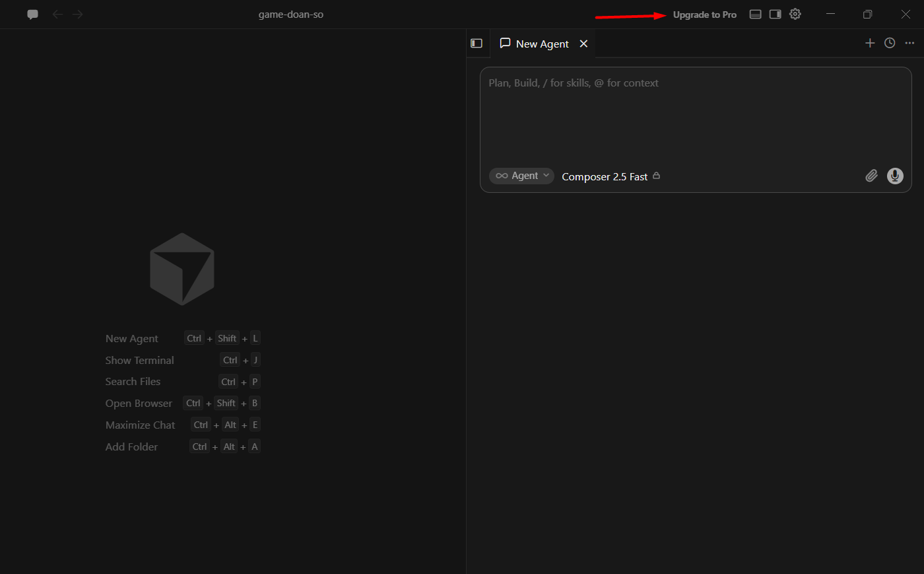The height and width of the screenshot is (574, 924).
Task: Focus the Plan, Build prompt input field
Action: (x=696, y=116)
